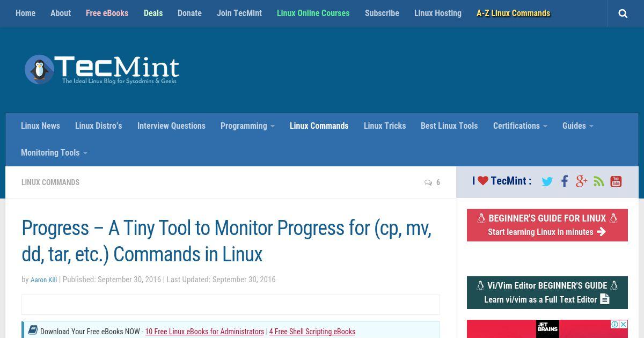Open Interview Questions section

click(171, 126)
